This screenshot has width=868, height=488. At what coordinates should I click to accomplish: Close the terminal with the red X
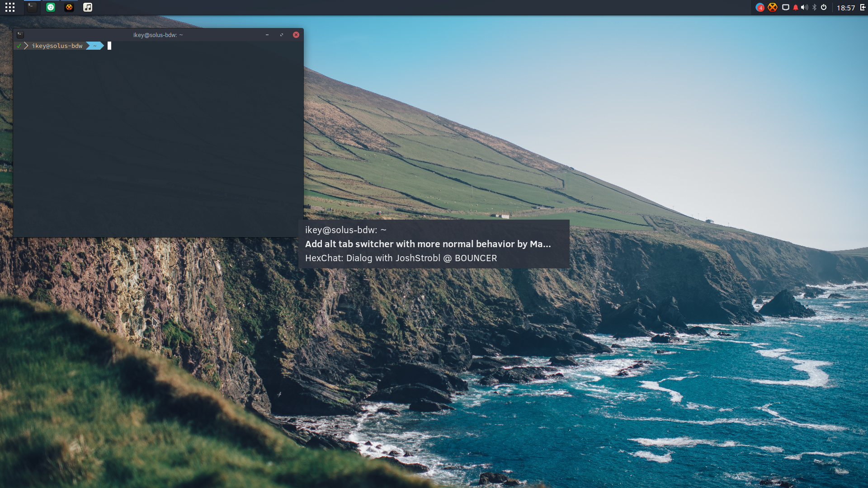point(296,35)
